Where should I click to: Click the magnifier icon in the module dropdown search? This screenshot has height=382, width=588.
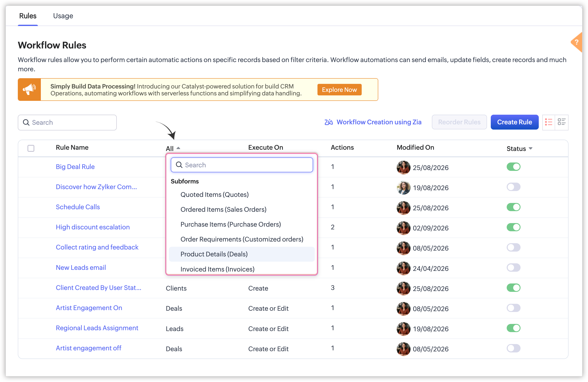tap(179, 165)
